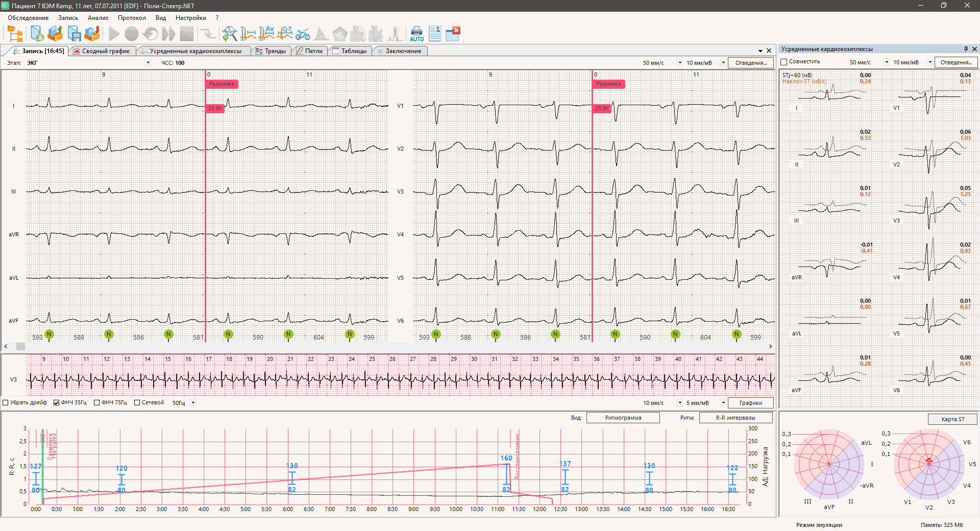Click the open from archive box icon
The image size is (980, 531).
pyautogui.click(x=55, y=34)
